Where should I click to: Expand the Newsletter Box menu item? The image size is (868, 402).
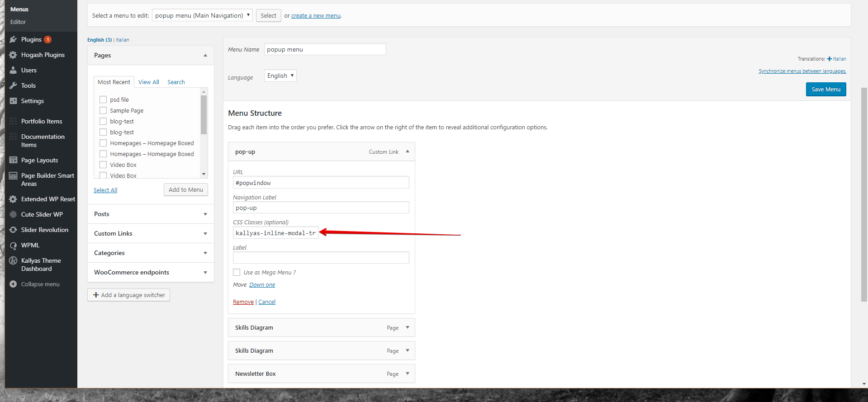coord(408,374)
